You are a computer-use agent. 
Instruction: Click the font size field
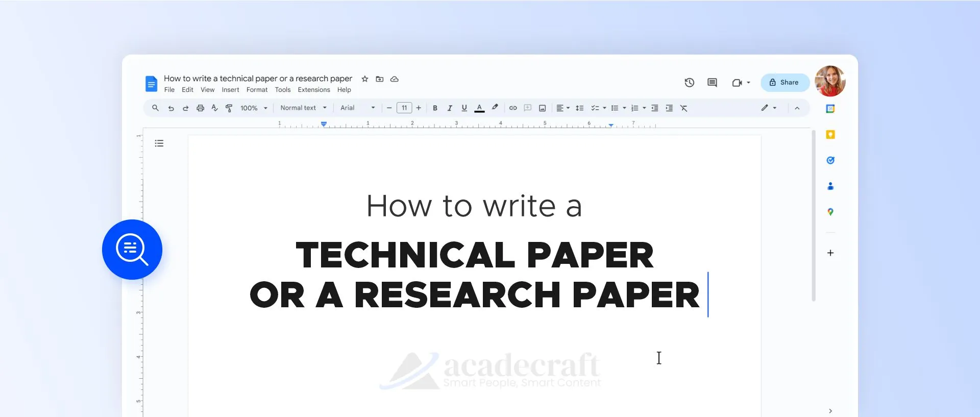tap(404, 108)
